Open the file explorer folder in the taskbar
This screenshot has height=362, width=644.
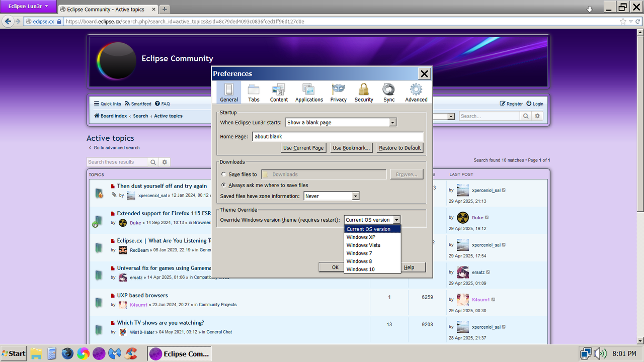click(x=36, y=353)
